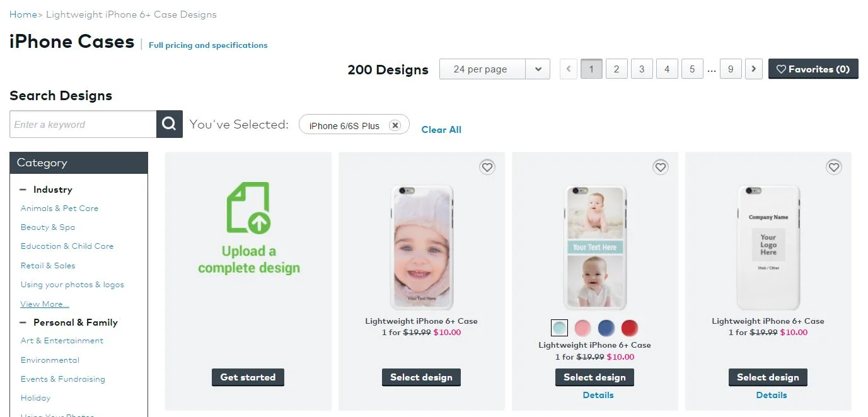Favorite the baby photo collage case design
Viewport: 868px width, 417px height.
tap(660, 167)
